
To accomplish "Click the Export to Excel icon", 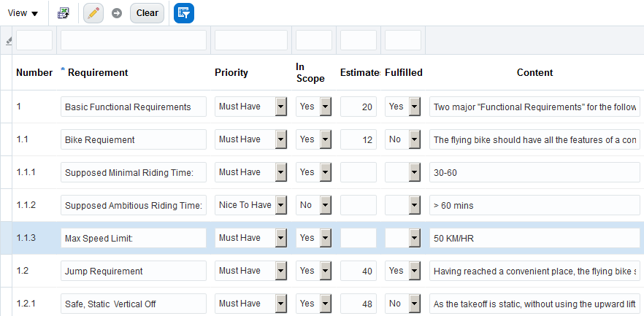I will (64, 13).
